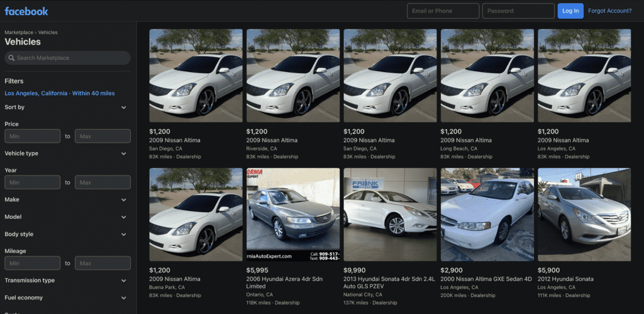Focus the Email or Phone field
Screen dimensions: 644x314
click(443, 11)
